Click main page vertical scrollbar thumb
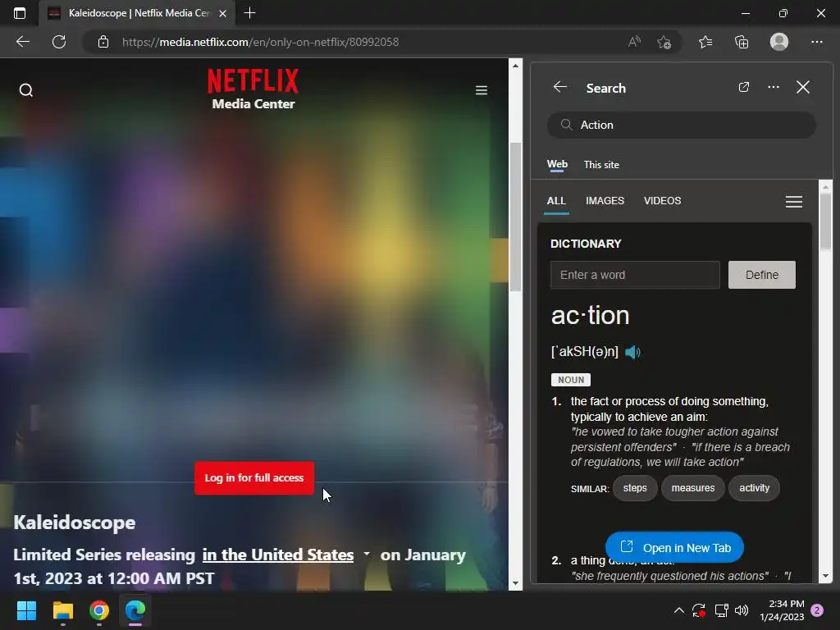 515,217
